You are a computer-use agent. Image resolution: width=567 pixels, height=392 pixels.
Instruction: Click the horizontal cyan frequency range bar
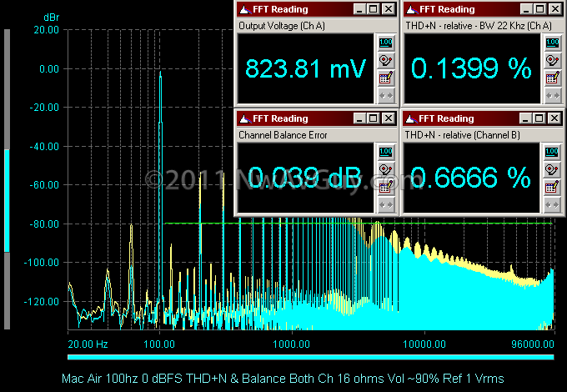[311, 357]
